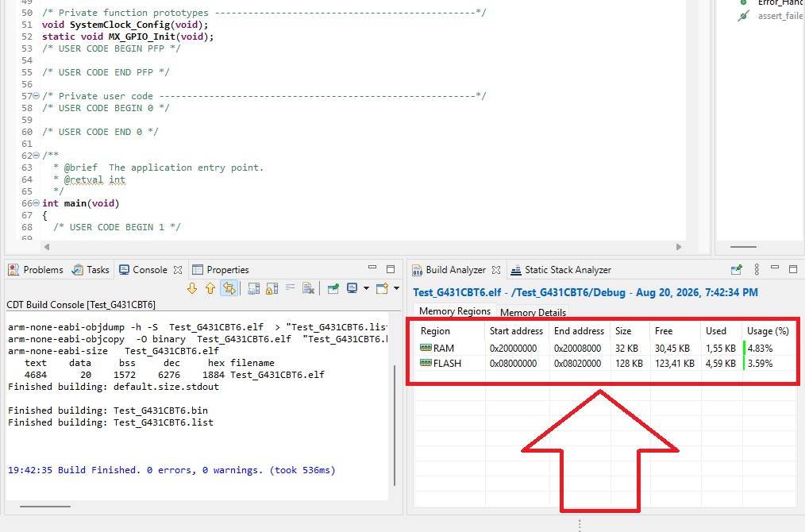Image resolution: width=805 pixels, height=532 pixels.
Task: Pin the console with the pin icon
Action: (333, 288)
